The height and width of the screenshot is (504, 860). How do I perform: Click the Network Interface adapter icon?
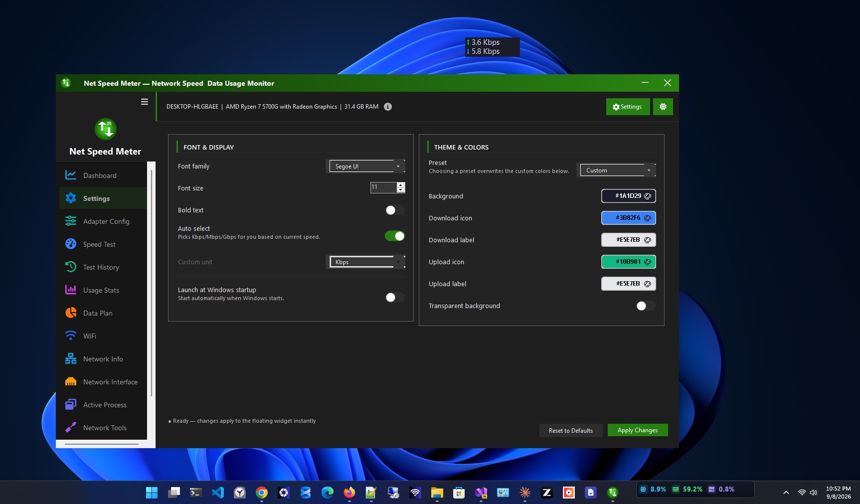(71, 381)
